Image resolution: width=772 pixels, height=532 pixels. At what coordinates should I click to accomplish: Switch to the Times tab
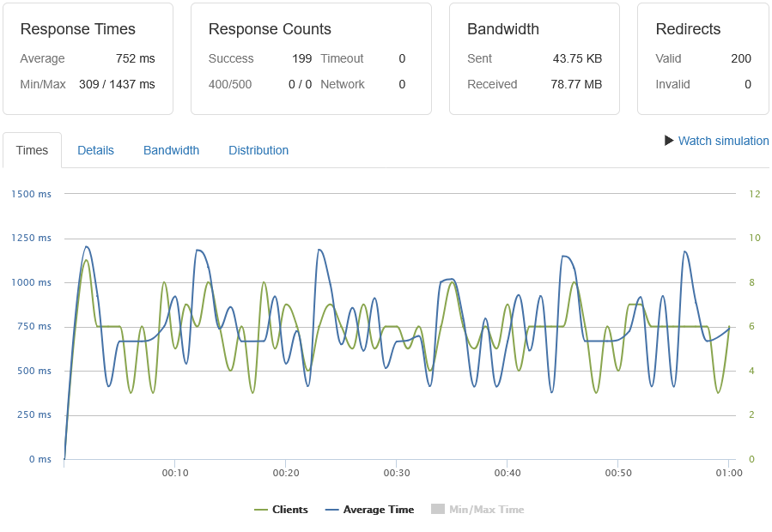click(32, 150)
